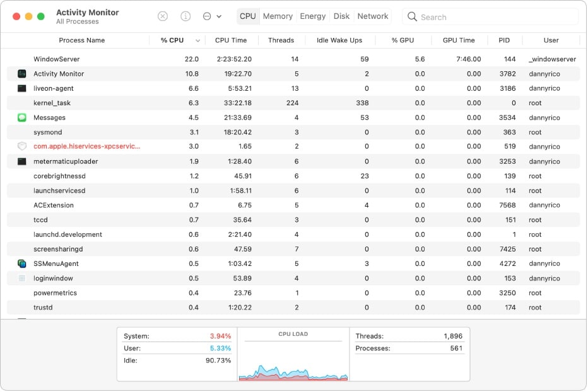
Task: Toggle sort order on % CPU column arrow
Action: (197, 40)
